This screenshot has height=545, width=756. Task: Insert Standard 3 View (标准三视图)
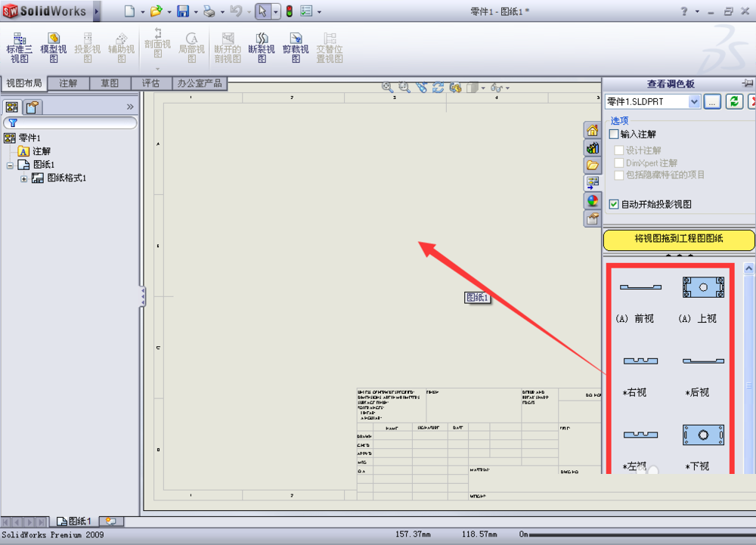click(20, 48)
